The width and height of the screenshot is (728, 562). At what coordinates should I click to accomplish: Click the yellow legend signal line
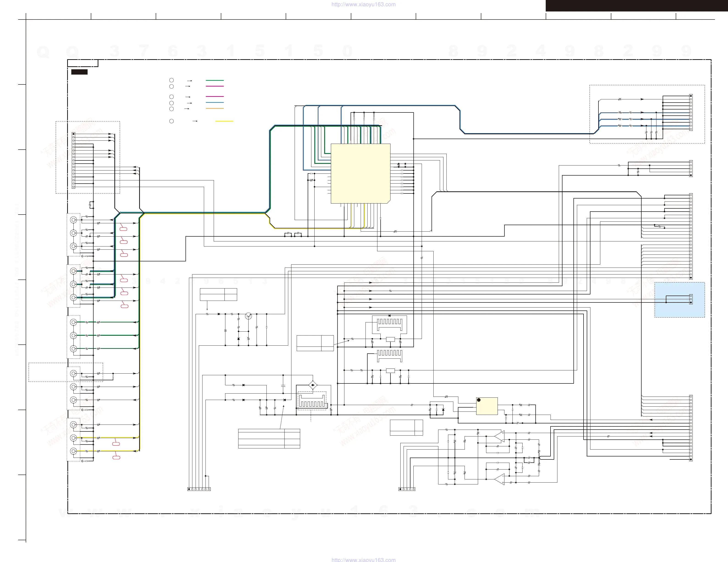coord(224,121)
